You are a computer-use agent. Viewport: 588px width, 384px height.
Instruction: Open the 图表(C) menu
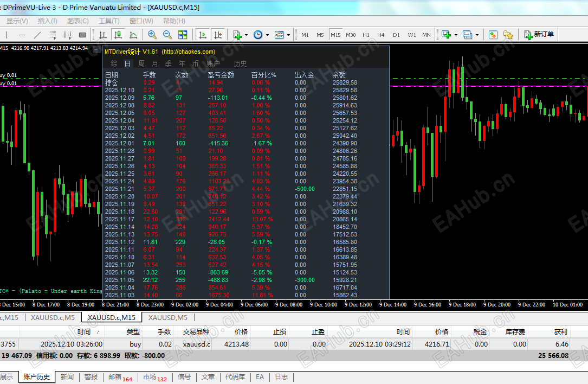tap(78, 21)
